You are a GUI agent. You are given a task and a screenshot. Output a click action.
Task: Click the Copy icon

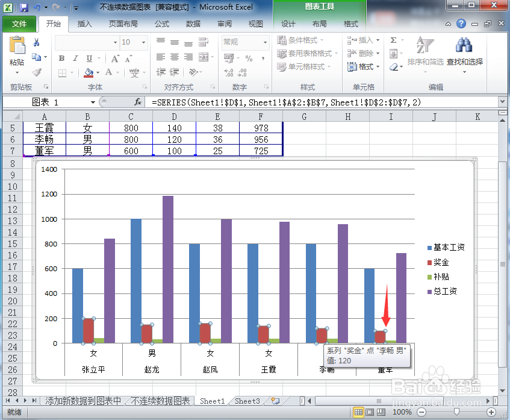click(36, 57)
